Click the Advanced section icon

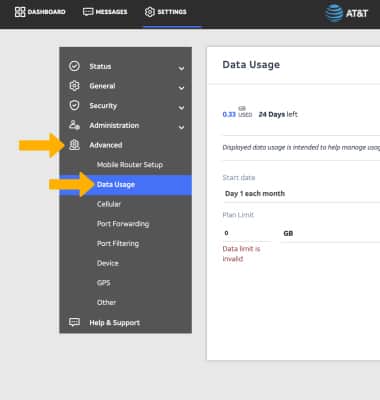click(74, 145)
